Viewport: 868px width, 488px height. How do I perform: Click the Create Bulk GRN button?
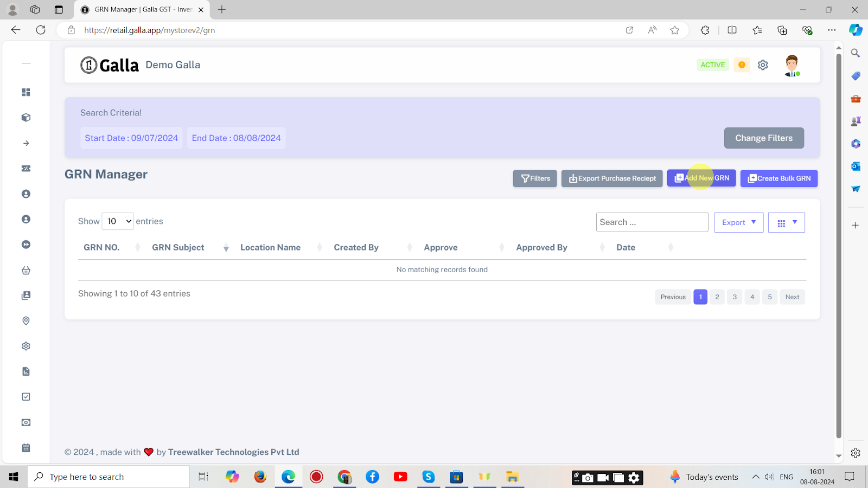tap(779, 178)
